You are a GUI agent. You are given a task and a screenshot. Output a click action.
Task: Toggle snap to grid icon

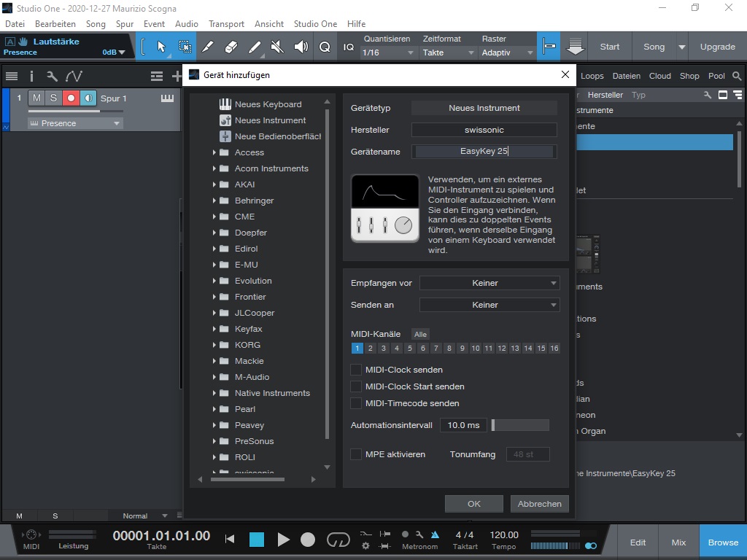tap(549, 47)
